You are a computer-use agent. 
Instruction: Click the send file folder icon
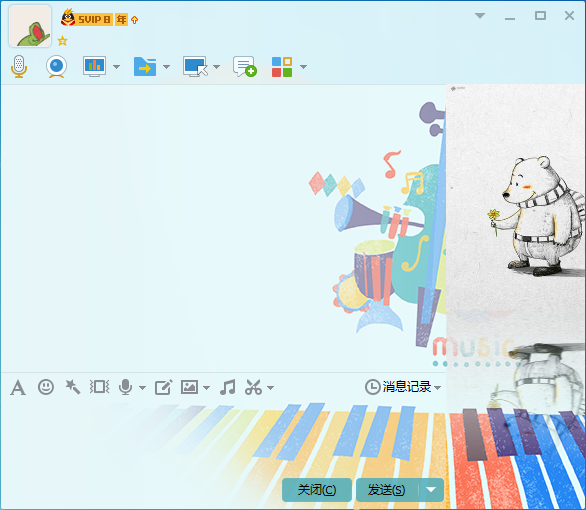[145, 67]
